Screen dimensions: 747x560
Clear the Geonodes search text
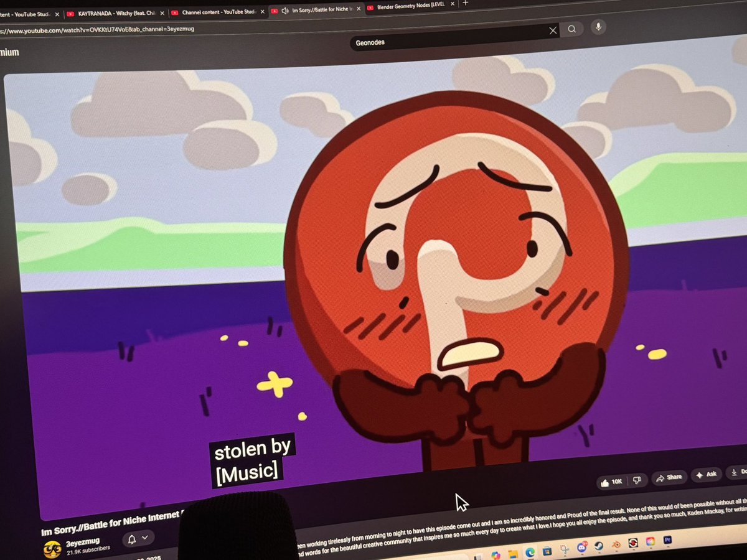(553, 30)
